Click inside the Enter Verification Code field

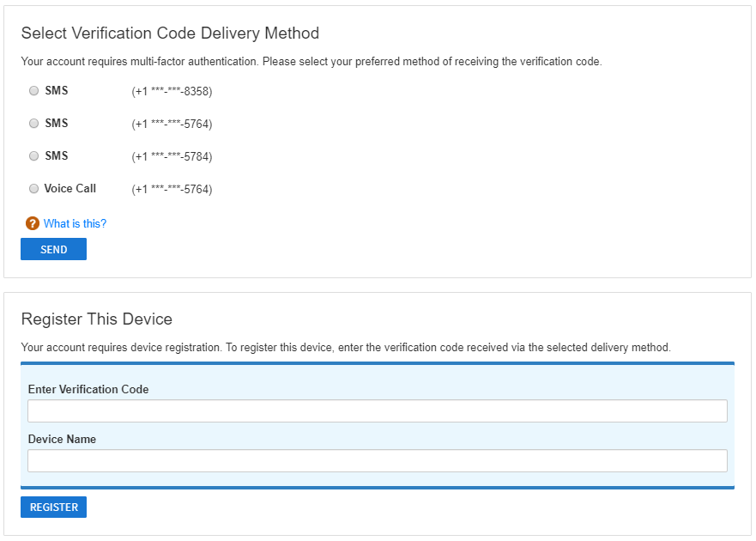click(378, 410)
